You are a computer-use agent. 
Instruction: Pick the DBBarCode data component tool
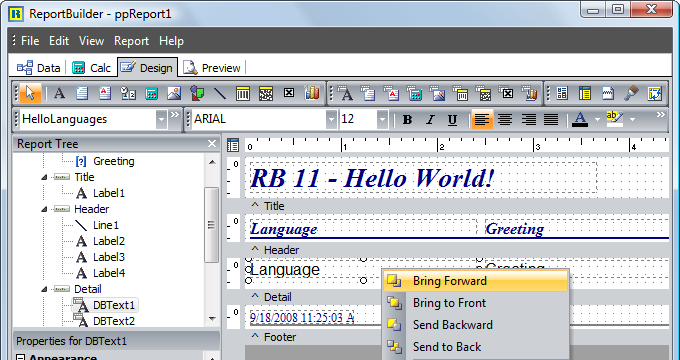461,93
